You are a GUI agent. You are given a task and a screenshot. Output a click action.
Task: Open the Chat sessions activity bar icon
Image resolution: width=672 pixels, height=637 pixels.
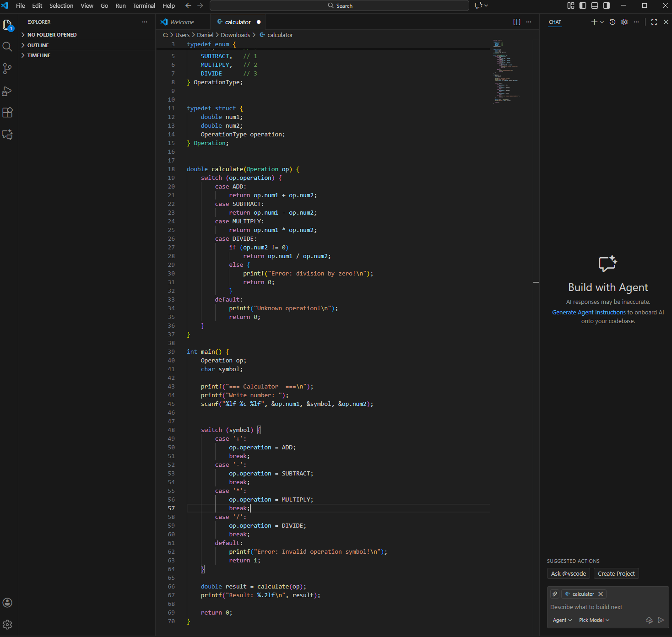coord(7,135)
